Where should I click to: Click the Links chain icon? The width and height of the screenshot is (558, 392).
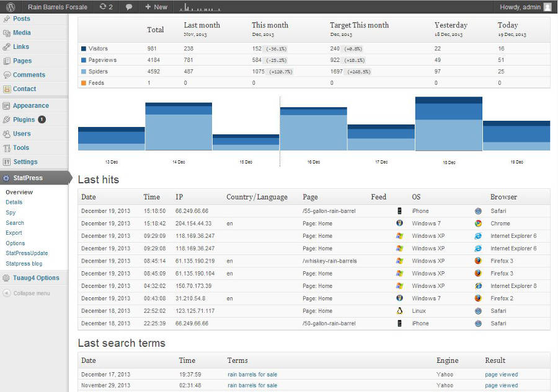click(6, 47)
